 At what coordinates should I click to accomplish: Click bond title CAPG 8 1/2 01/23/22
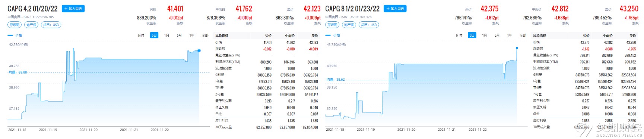[x=352, y=9]
